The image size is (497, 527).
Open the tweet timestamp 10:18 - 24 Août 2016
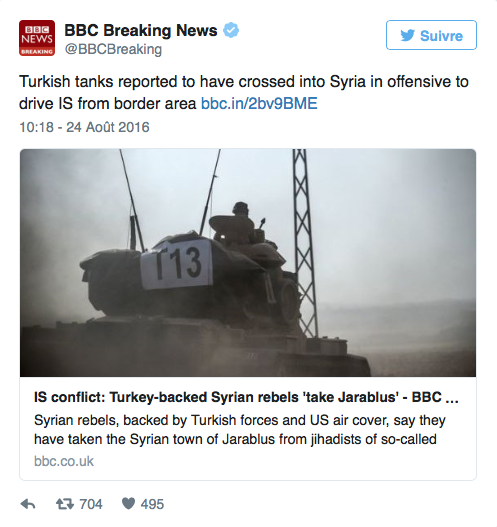[x=84, y=127]
